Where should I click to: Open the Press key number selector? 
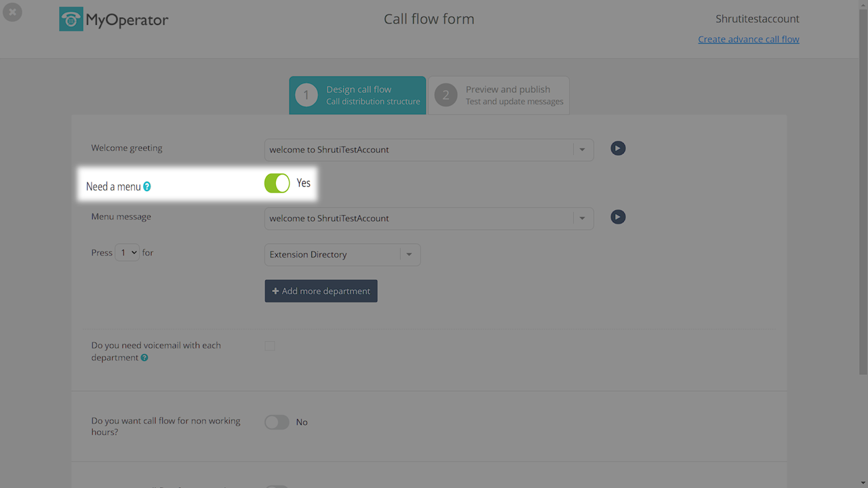tap(127, 253)
